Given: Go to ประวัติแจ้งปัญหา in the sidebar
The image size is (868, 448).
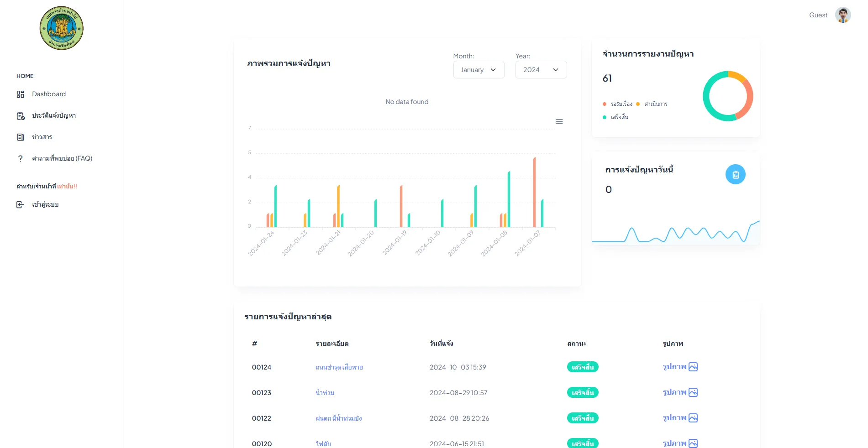Looking at the screenshot, I should (x=53, y=115).
